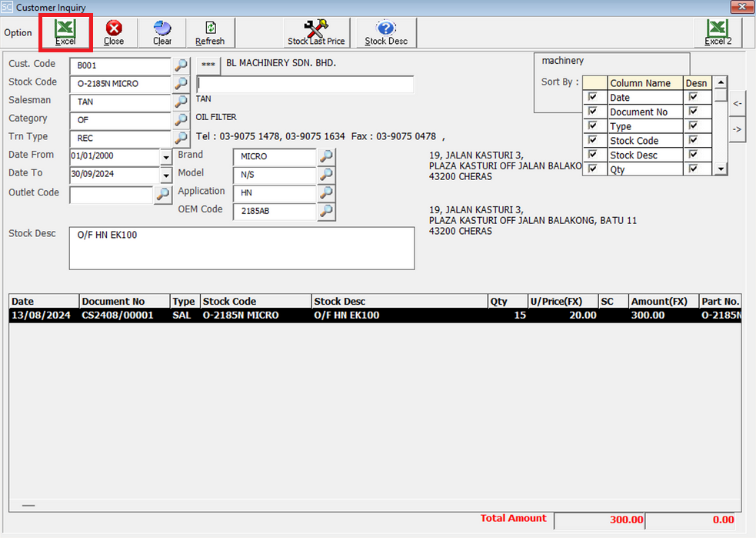Open the OEM Code lookup magnifier
The image size is (756, 538).
tap(326, 211)
